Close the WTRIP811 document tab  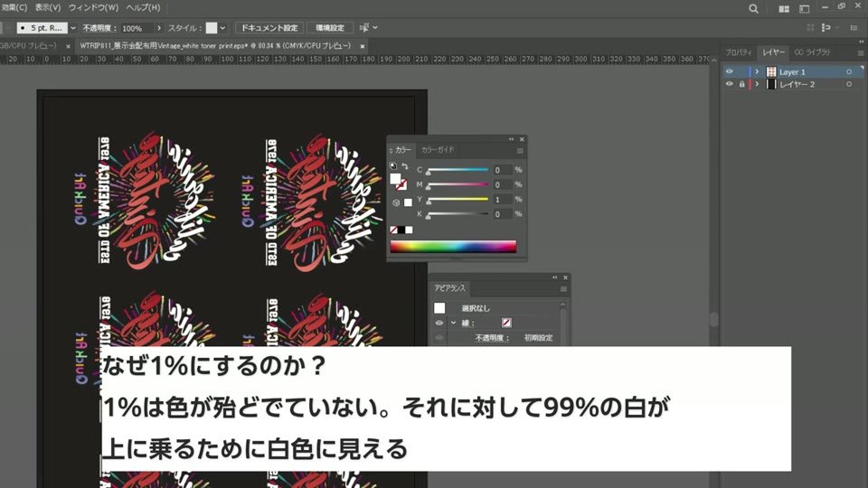click(363, 46)
